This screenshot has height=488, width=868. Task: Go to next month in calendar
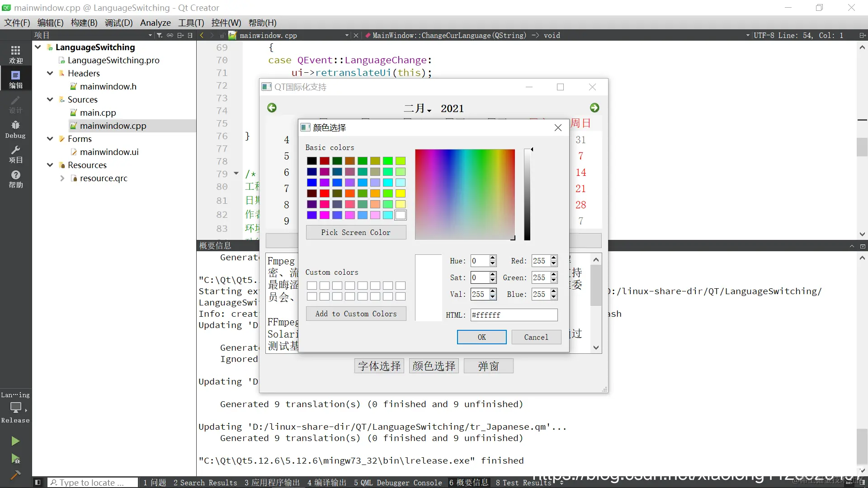pos(594,108)
